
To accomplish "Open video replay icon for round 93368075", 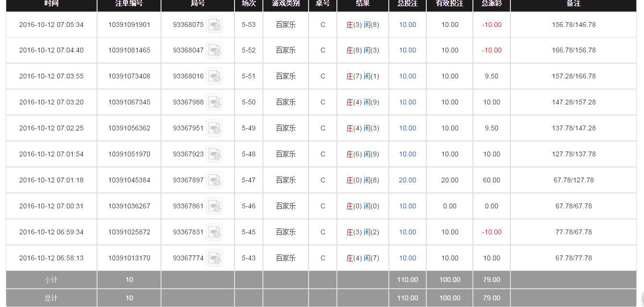I will click(x=214, y=25).
